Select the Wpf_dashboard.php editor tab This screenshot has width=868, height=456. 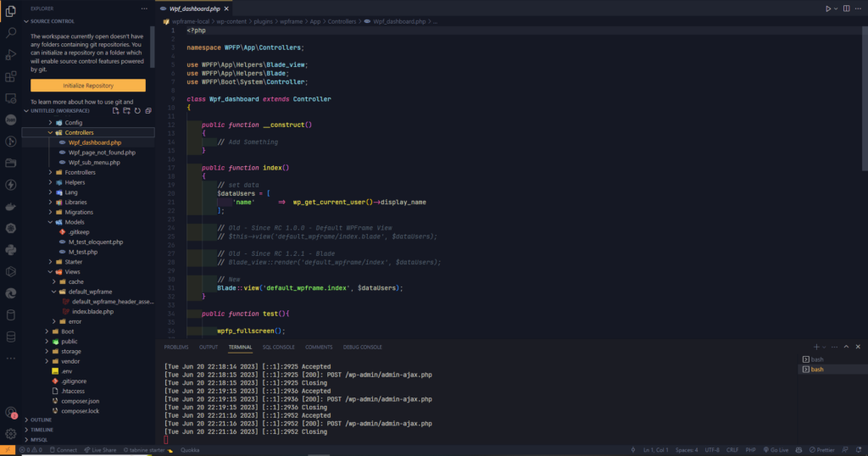click(x=194, y=8)
